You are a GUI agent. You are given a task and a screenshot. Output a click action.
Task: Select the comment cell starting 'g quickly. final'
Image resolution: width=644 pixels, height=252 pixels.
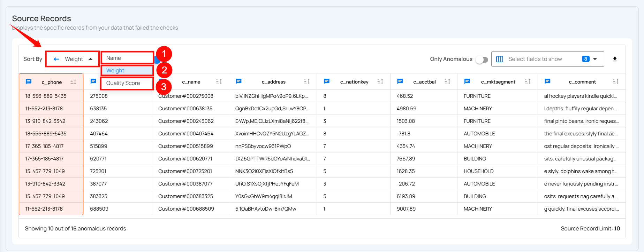pos(582,209)
